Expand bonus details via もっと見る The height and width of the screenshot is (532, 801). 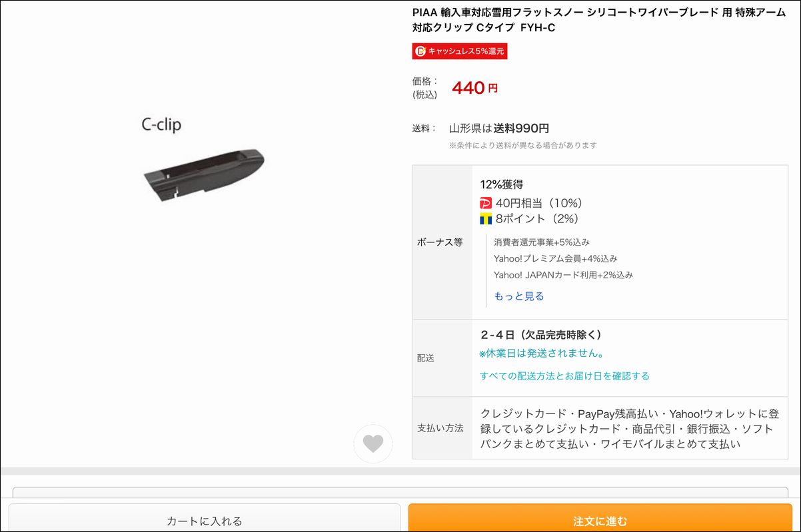[x=519, y=296]
